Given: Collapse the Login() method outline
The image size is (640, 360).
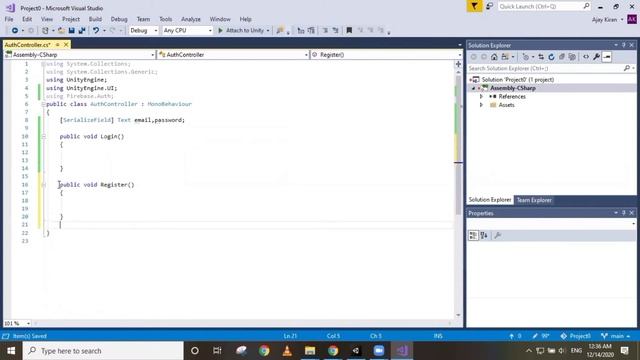Looking at the screenshot, I should 44,136.
